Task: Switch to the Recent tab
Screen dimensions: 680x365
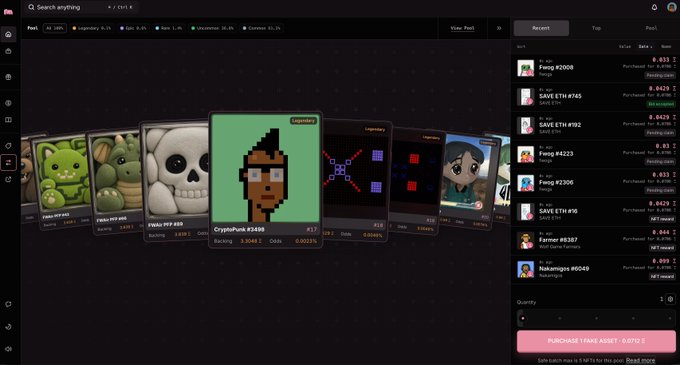Action: coord(541,28)
